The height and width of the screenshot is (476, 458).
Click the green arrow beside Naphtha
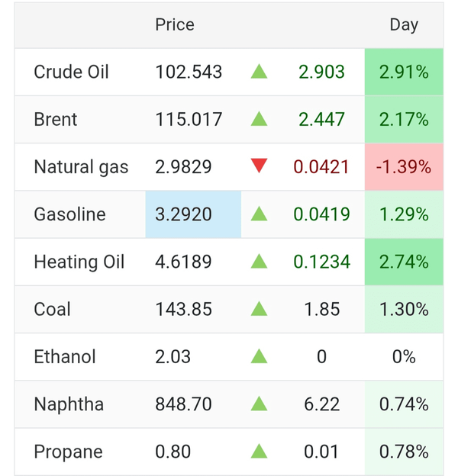(259, 404)
